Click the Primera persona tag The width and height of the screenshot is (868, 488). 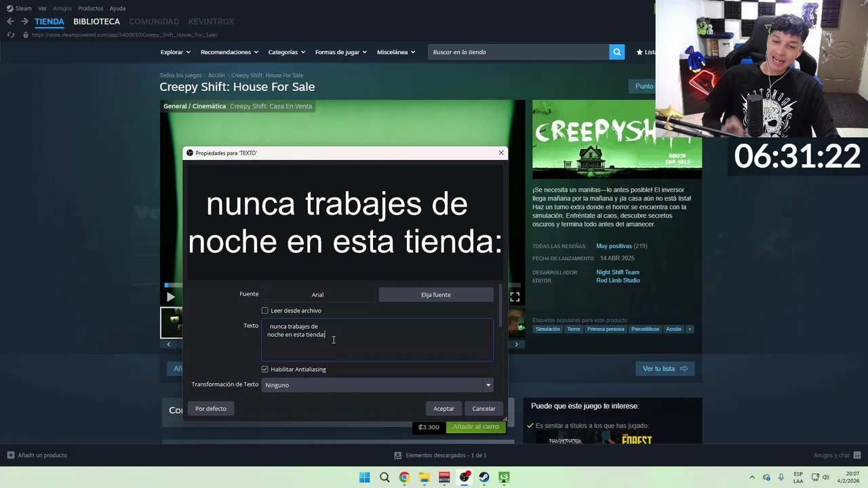[x=606, y=329]
